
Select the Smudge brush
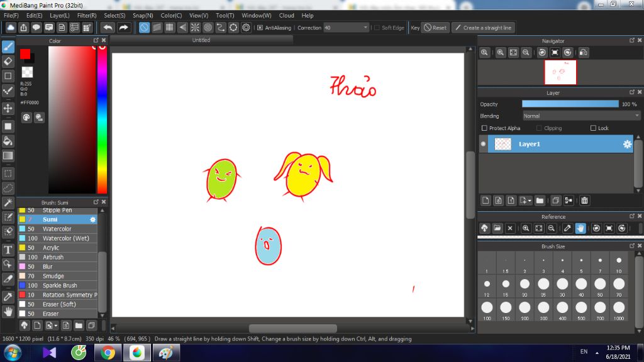(58, 276)
